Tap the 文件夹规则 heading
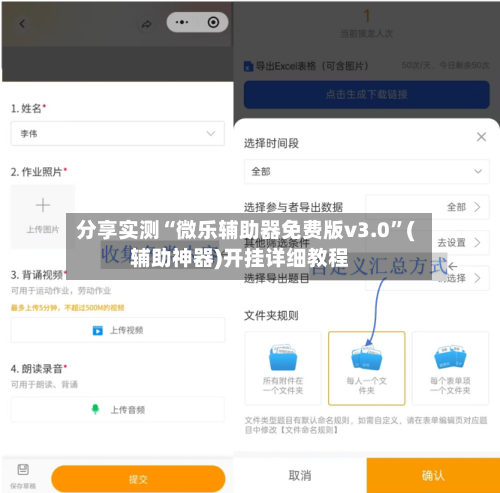500x493 pixels. (x=271, y=315)
